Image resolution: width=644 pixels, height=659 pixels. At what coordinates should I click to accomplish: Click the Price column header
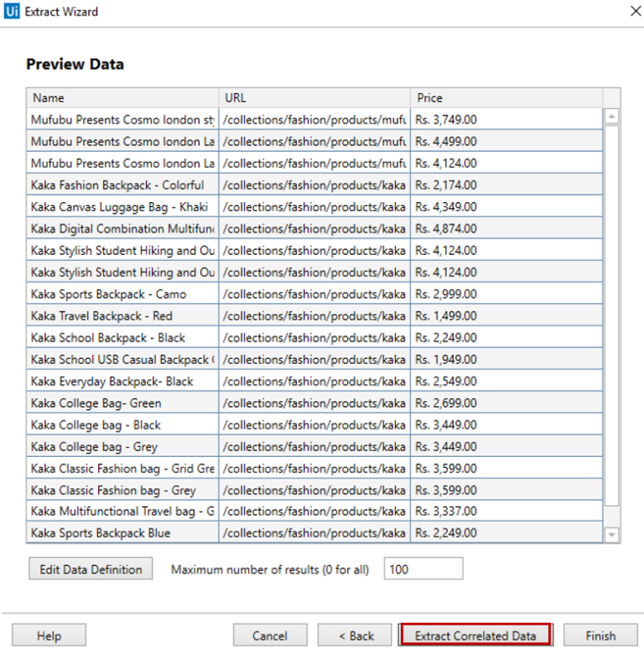click(x=506, y=98)
